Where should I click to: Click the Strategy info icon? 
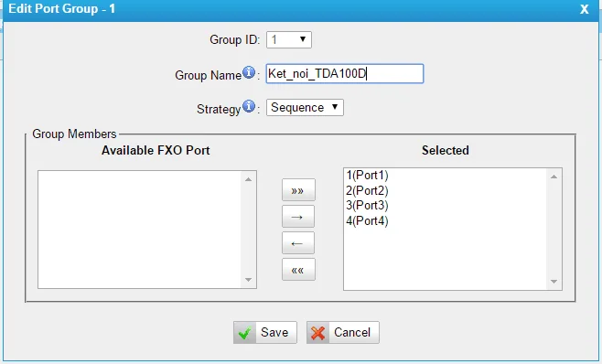249,106
